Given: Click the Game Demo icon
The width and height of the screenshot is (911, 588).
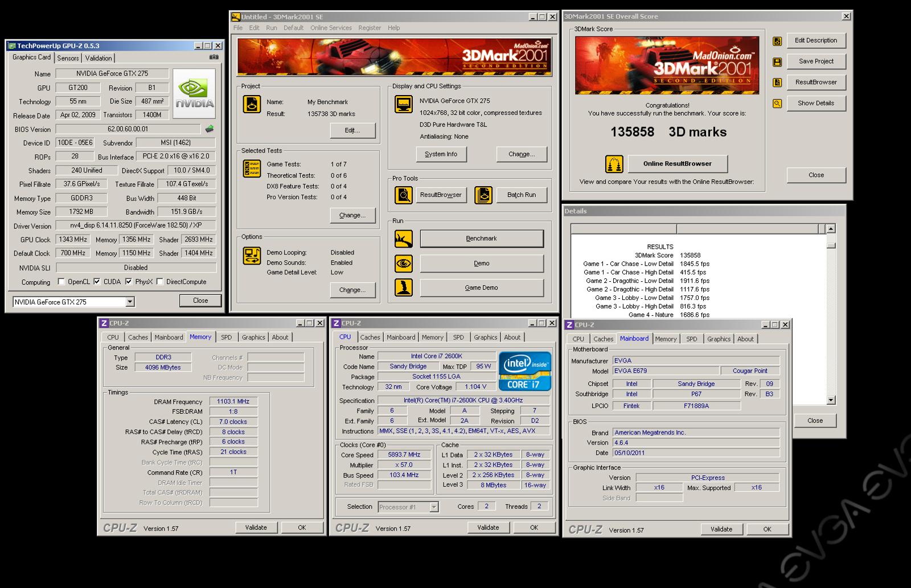Looking at the screenshot, I should (404, 287).
